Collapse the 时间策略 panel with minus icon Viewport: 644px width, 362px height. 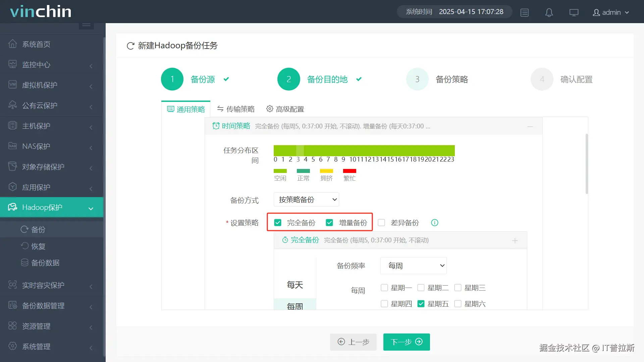[x=530, y=126]
